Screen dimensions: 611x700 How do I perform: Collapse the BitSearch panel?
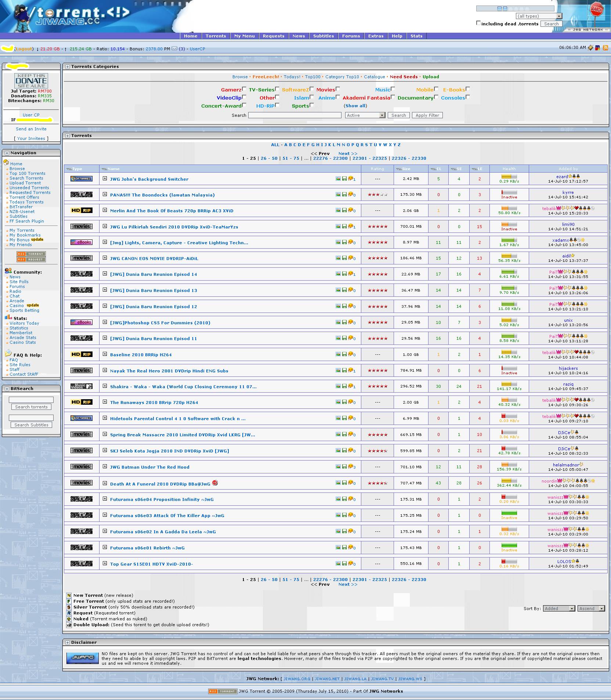(7, 389)
